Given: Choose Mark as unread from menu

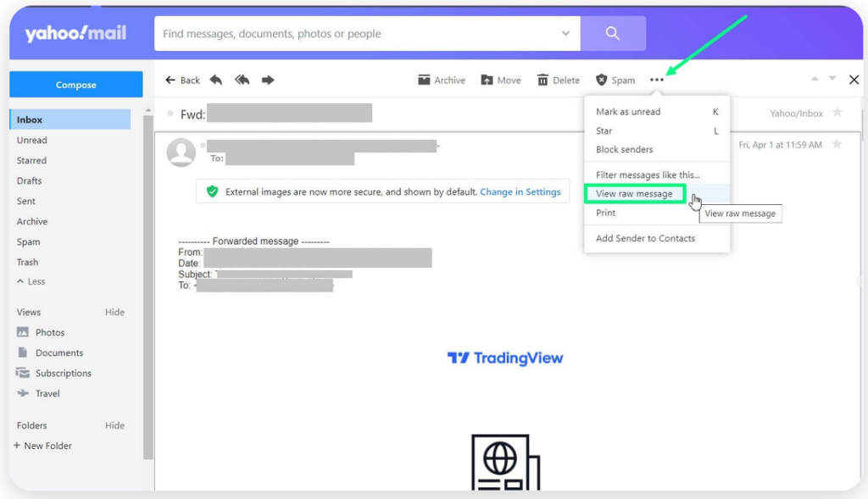Looking at the screenshot, I should [x=627, y=112].
